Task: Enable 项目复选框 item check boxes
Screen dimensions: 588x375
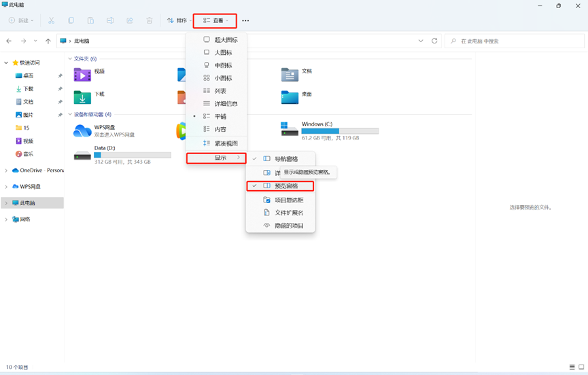Action: [289, 200]
